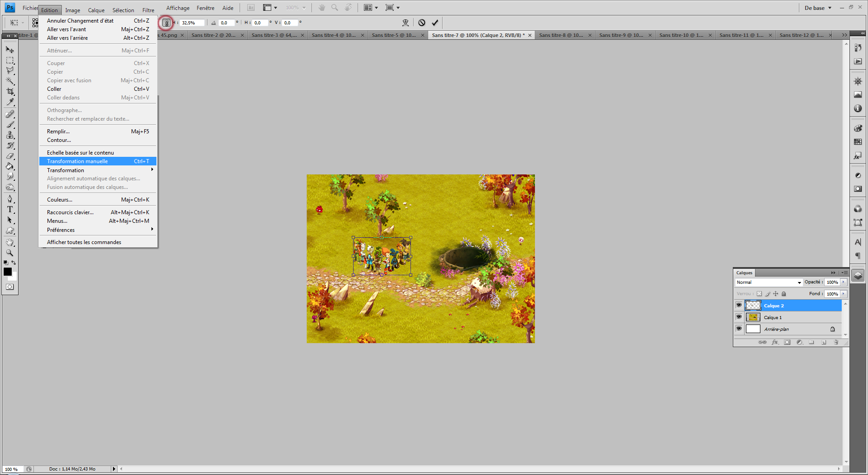Click the foreground black color swatch

click(x=7, y=271)
